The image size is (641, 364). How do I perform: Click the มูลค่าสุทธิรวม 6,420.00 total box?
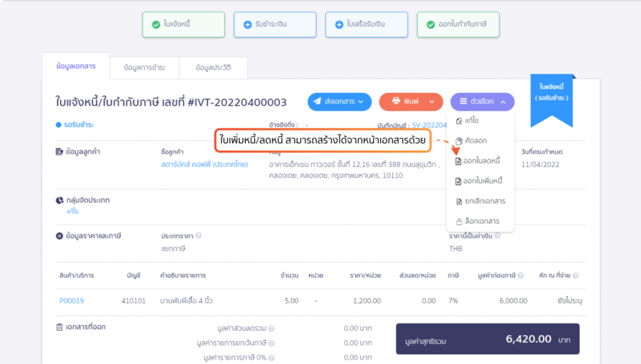(487, 339)
